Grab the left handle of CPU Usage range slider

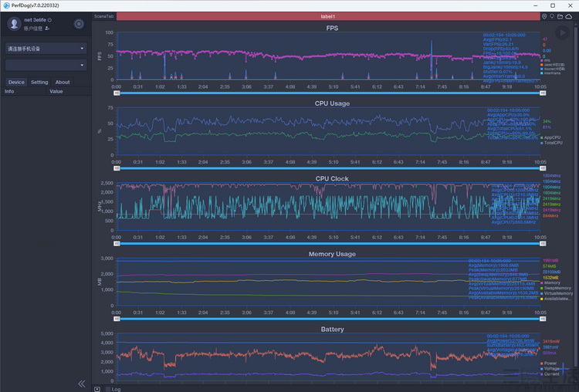tap(117, 168)
